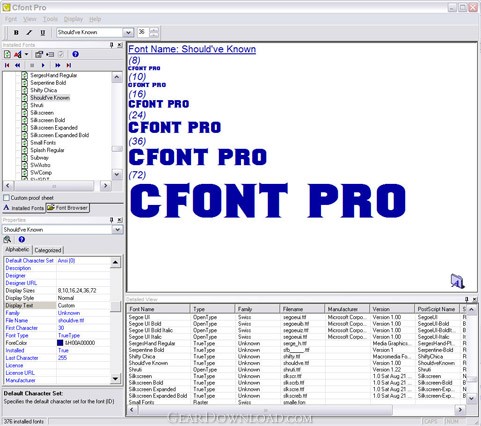Open the Display menu
Viewport: 481px width, 426px height.
73,19
